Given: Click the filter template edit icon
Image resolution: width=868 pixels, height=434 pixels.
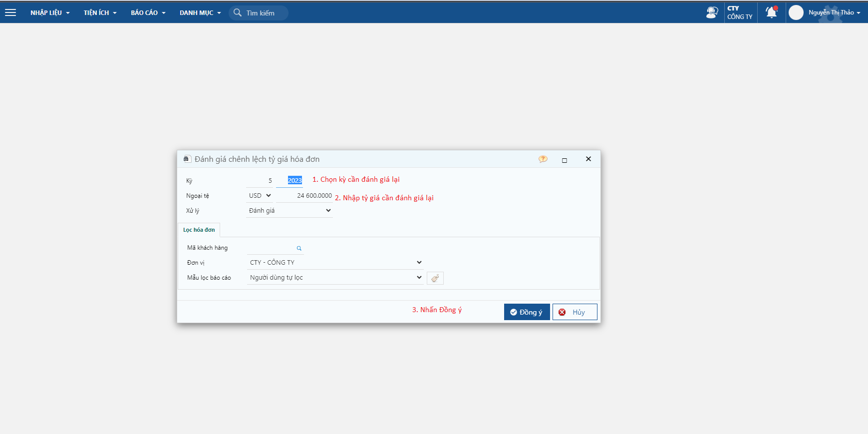Looking at the screenshot, I should 435,278.
